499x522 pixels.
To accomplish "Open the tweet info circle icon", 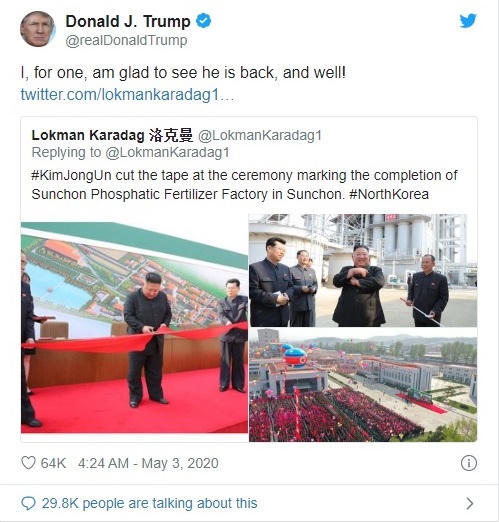I will (x=469, y=463).
